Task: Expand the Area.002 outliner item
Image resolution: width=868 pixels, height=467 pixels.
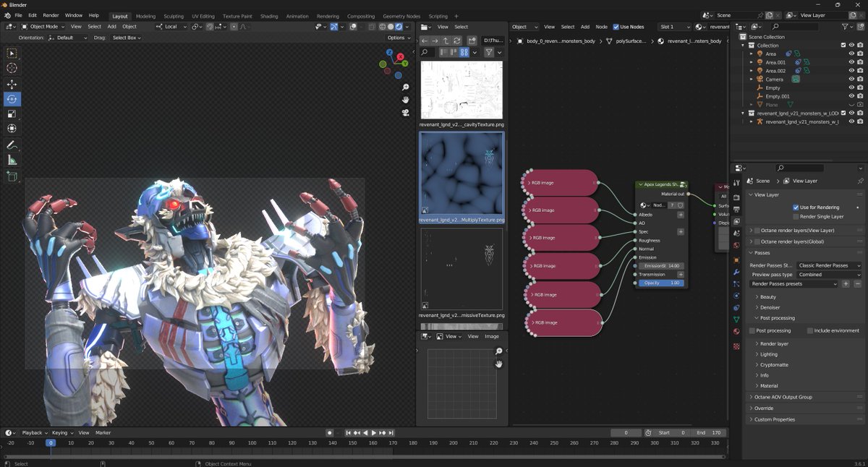Action: pos(752,71)
